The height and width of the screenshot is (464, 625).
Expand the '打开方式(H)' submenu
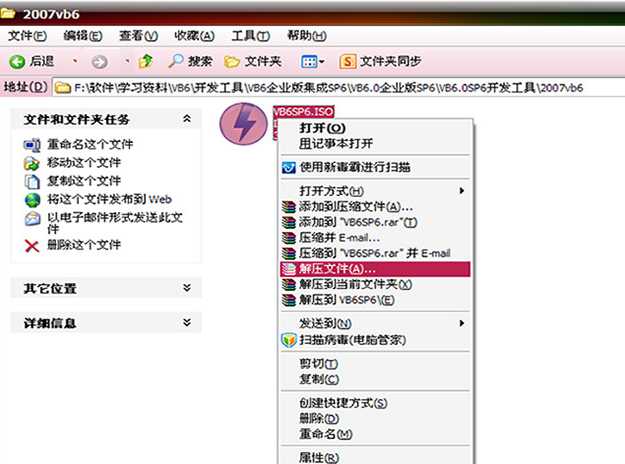coord(375,191)
